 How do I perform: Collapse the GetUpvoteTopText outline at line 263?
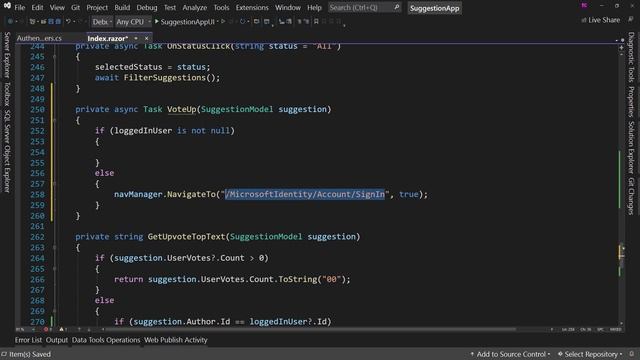click(x=54, y=247)
